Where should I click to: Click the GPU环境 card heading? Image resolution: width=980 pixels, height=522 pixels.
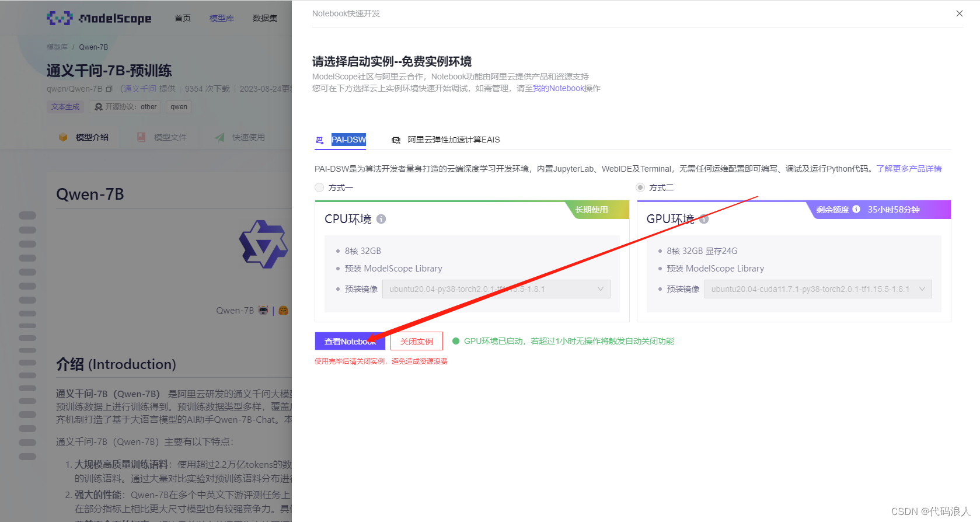[670, 219]
